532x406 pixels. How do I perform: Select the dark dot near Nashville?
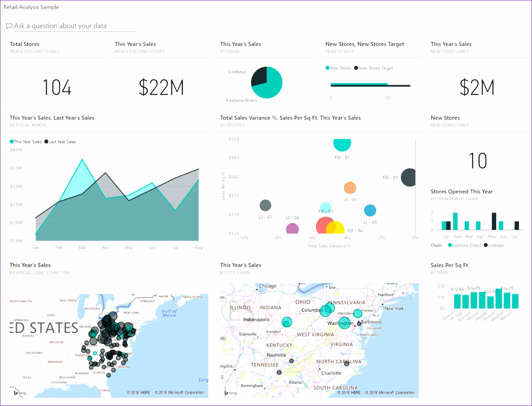[x=291, y=361]
